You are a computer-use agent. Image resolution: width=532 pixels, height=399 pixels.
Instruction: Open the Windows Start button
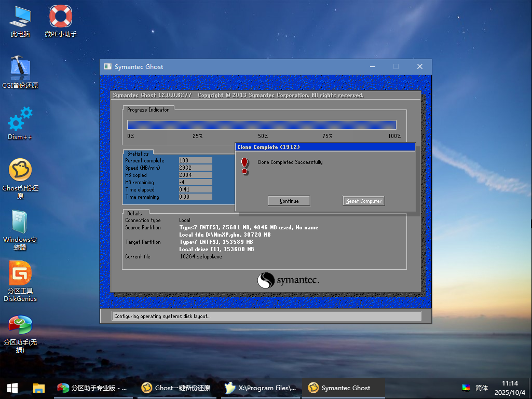tap(12, 388)
